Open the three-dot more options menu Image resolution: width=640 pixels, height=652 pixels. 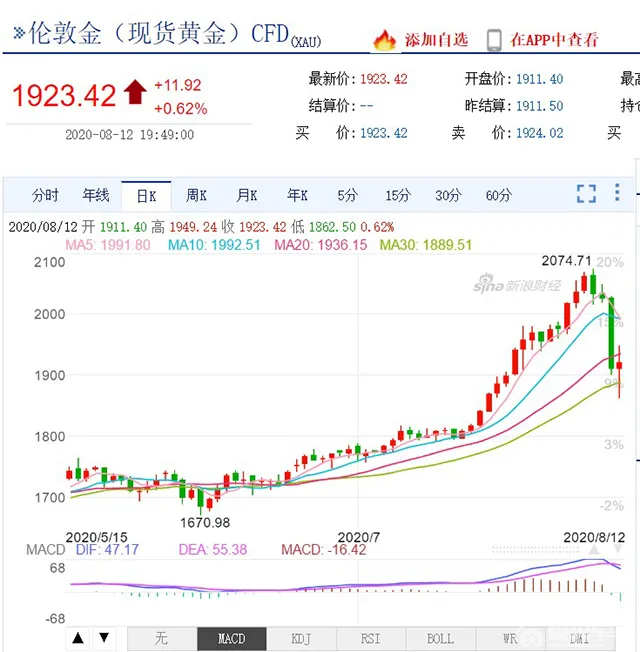617,193
